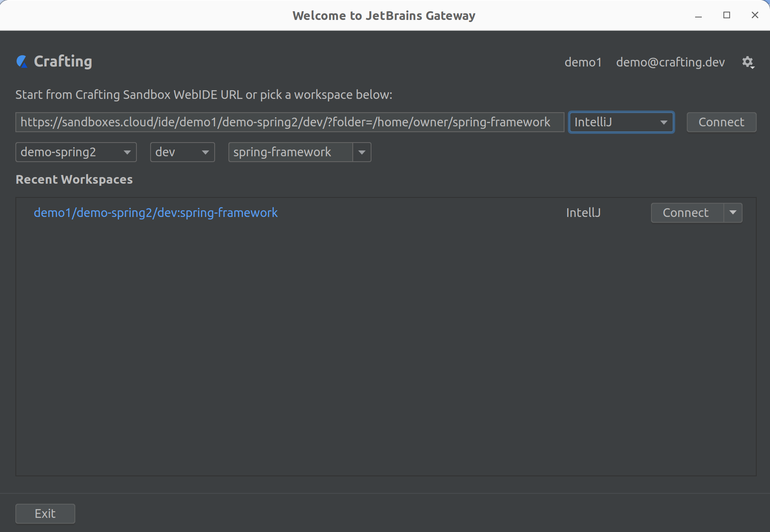This screenshot has width=770, height=532.
Task: Click the demo@crafting.dev account label
Action: point(670,62)
